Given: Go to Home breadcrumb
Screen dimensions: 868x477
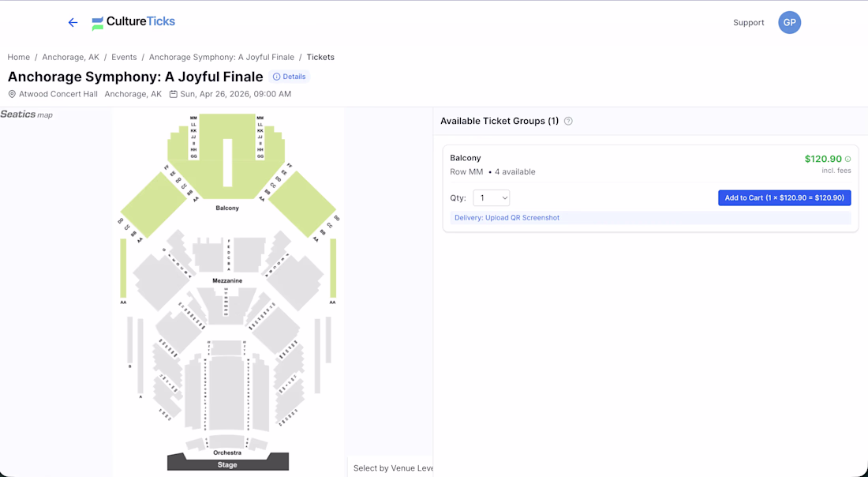Looking at the screenshot, I should pos(19,58).
